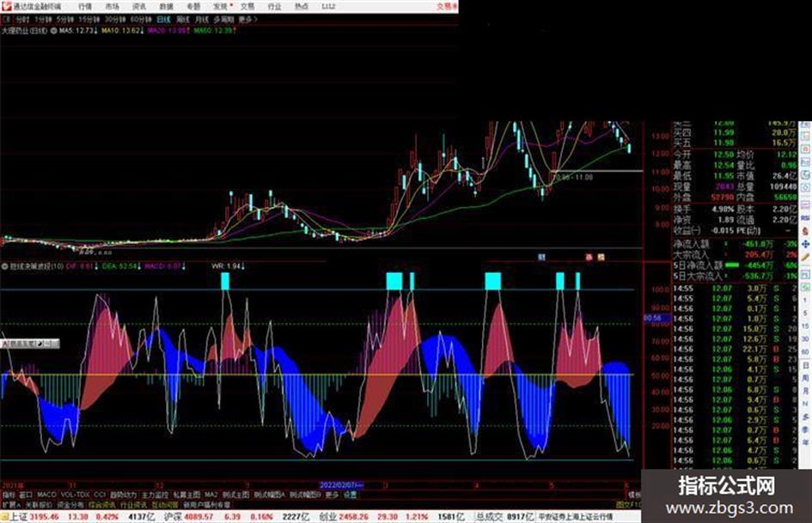Open the 窗口 tab in indicator bar
Screen dimensions: 812x523
pos(26,495)
